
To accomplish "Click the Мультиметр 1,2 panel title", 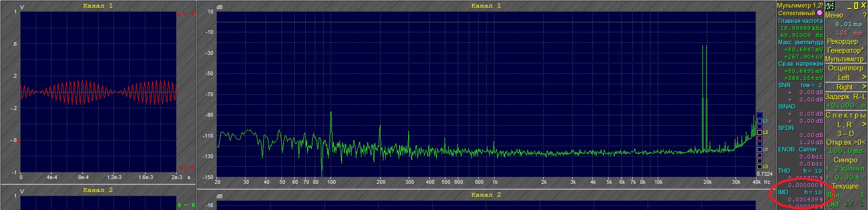I will tap(800, 6).
